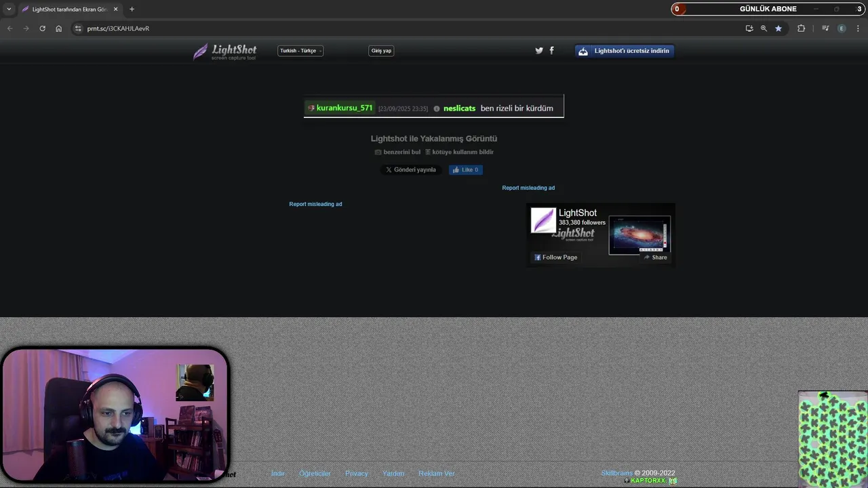868x488 pixels.
Task: Click the bookmark star icon
Action: click(x=778, y=28)
